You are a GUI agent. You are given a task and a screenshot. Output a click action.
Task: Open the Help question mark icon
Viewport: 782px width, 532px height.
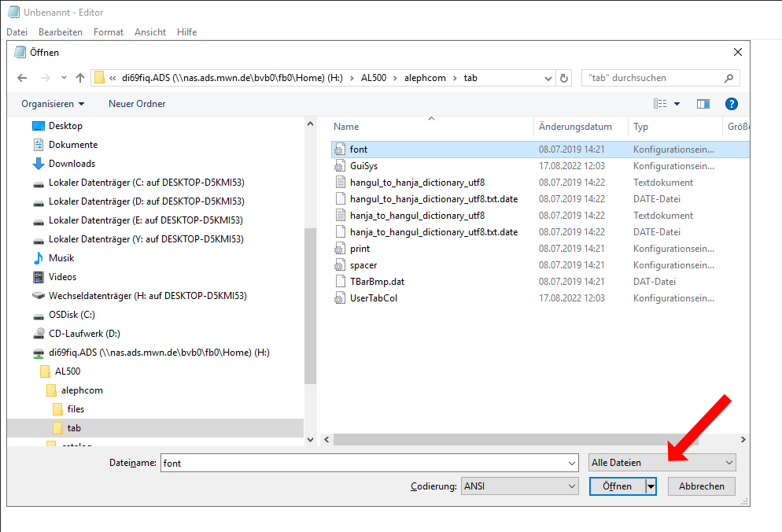tap(731, 104)
